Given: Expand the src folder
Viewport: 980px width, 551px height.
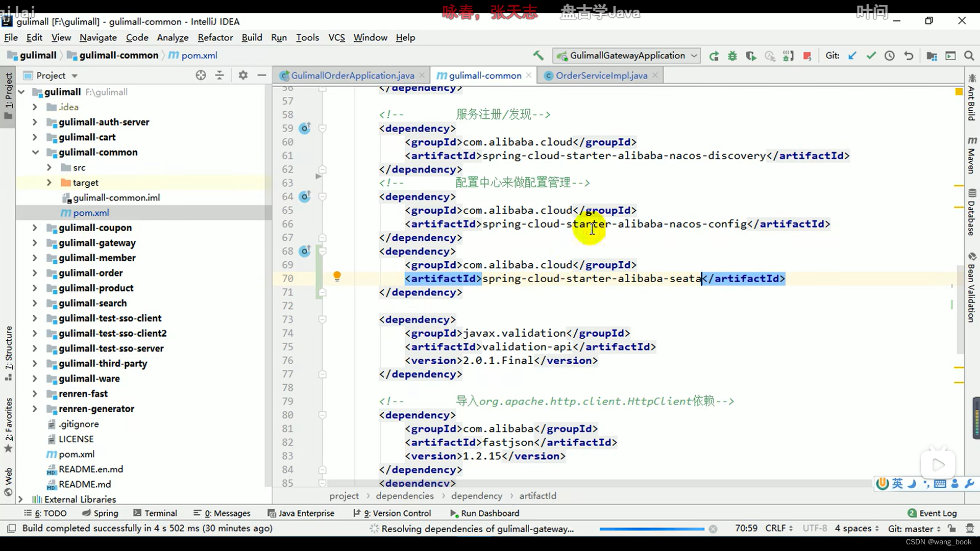Looking at the screenshot, I should pos(49,167).
